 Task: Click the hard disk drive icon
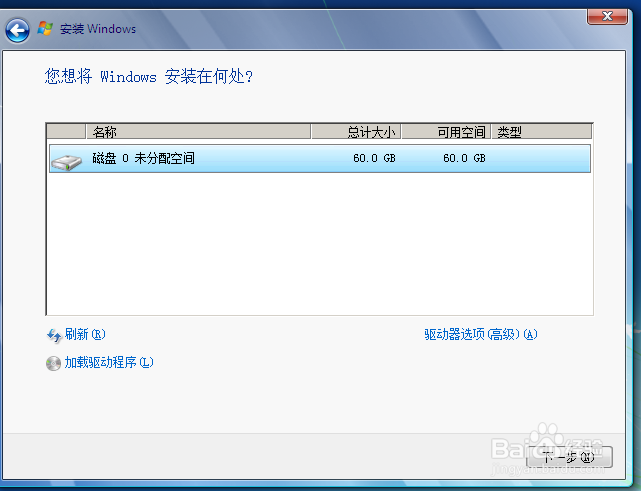point(66,162)
